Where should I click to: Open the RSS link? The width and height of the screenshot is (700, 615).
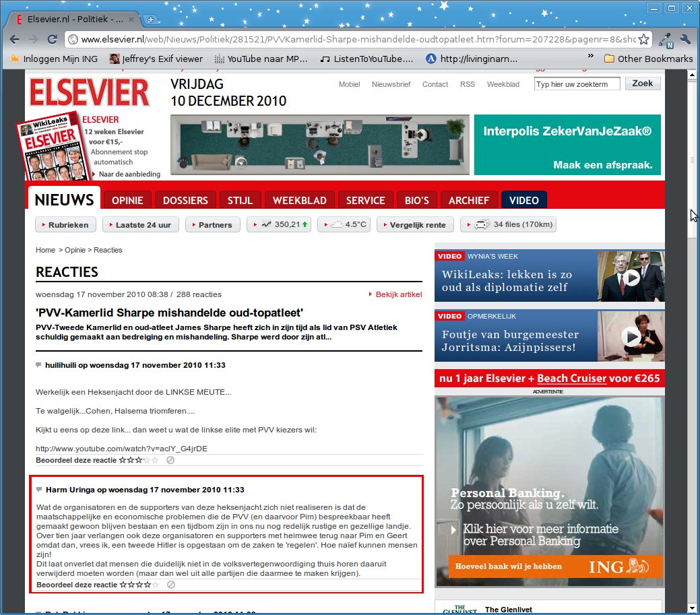coord(468,84)
